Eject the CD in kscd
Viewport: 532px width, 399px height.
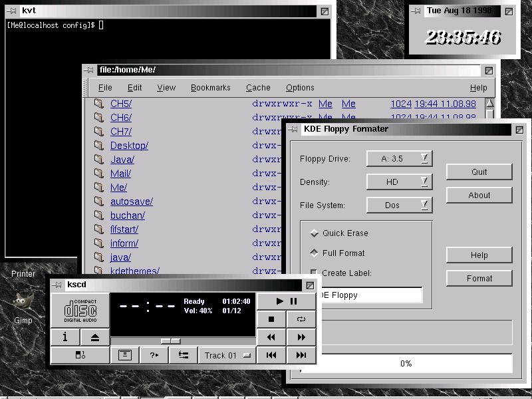(94, 337)
